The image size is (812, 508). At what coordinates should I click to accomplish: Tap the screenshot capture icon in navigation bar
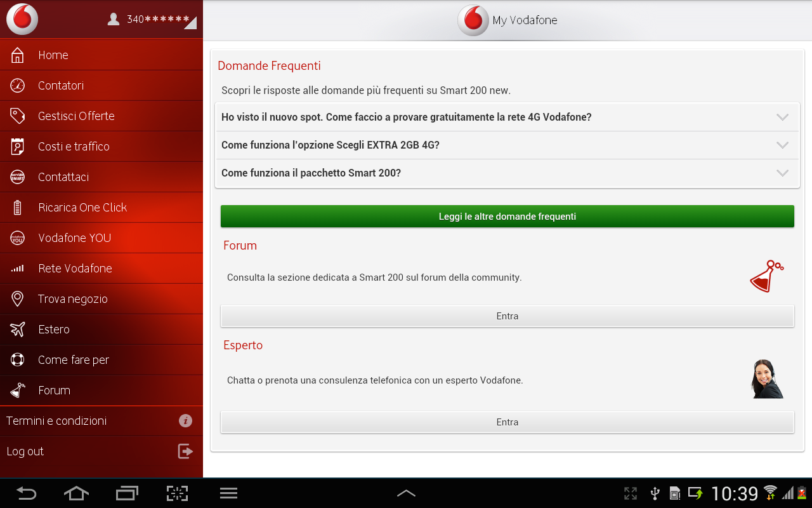coord(178,493)
